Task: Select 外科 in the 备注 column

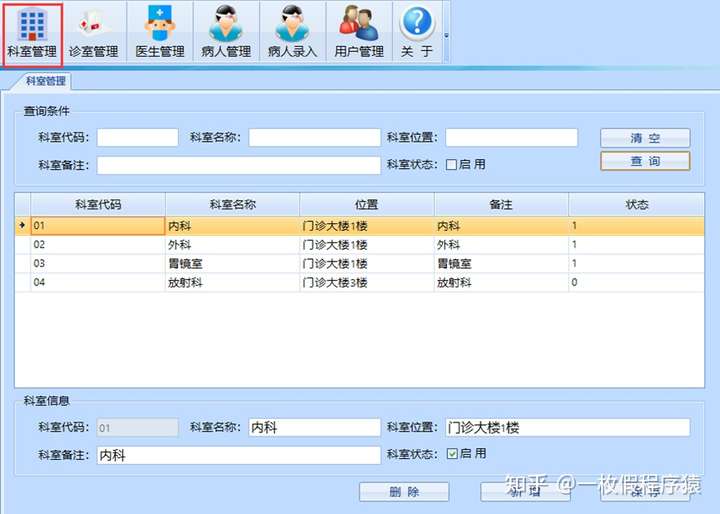Action: (501, 245)
